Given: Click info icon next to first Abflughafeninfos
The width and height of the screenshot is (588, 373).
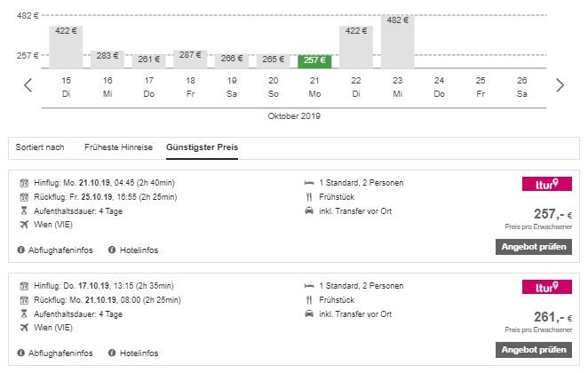Looking at the screenshot, I should click(20, 250).
